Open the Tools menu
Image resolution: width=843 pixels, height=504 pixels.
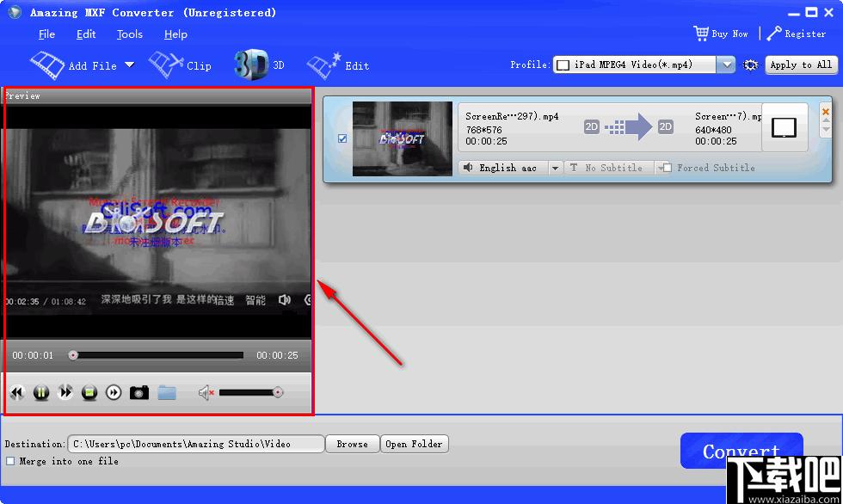[x=130, y=34]
